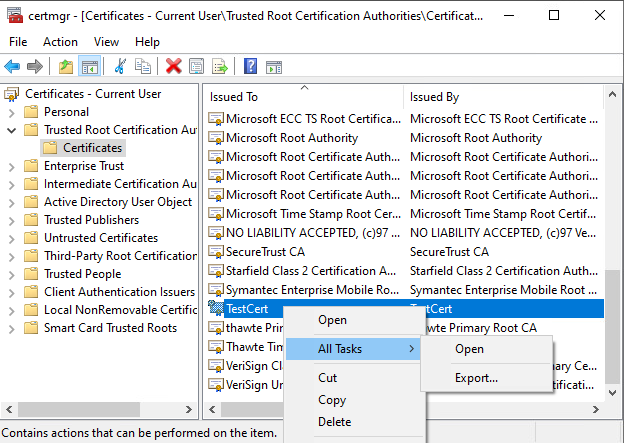
Task: Select Microsoft Root Authority in Issued To column
Action: pyautogui.click(x=292, y=138)
